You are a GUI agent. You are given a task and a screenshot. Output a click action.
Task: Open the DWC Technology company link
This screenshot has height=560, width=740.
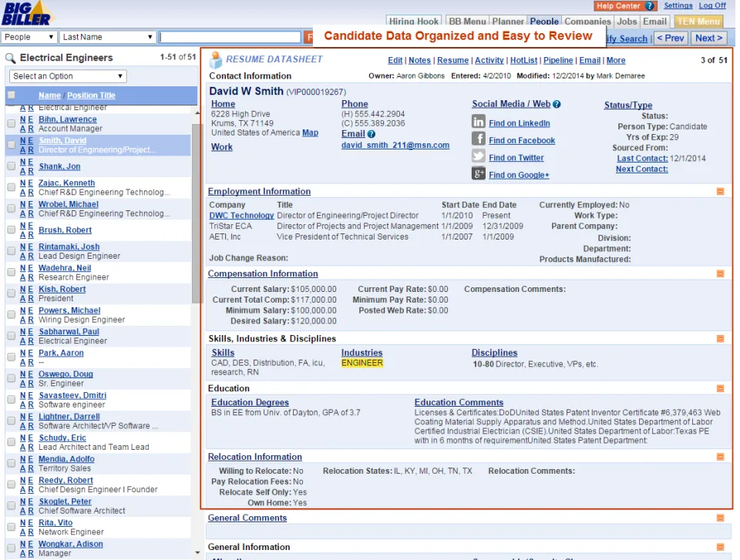pos(241,215)
